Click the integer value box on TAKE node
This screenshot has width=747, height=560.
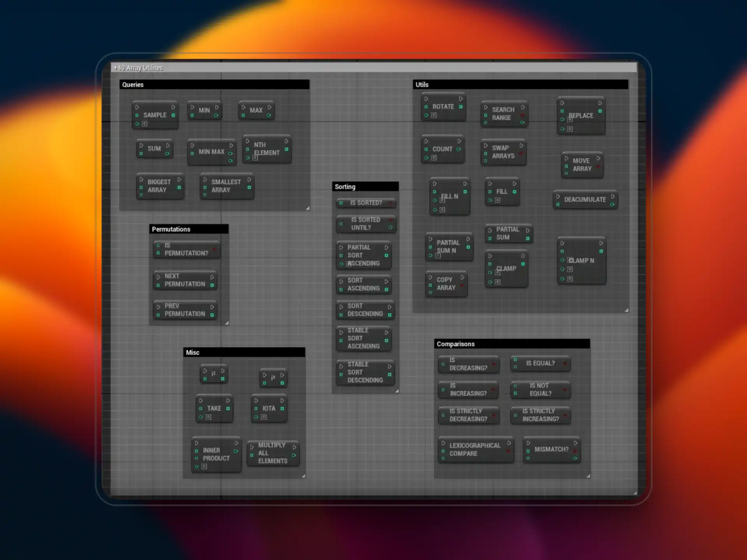point(209,417)
